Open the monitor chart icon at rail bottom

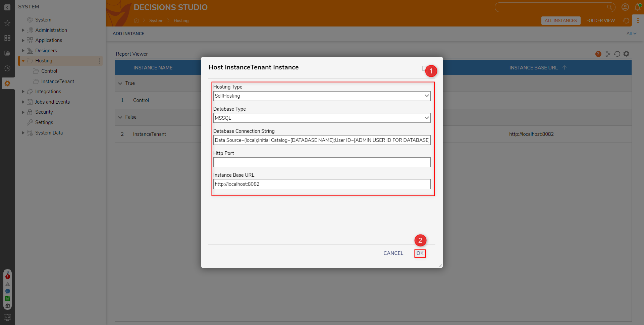pyautogui.click(x=7, y=317)
